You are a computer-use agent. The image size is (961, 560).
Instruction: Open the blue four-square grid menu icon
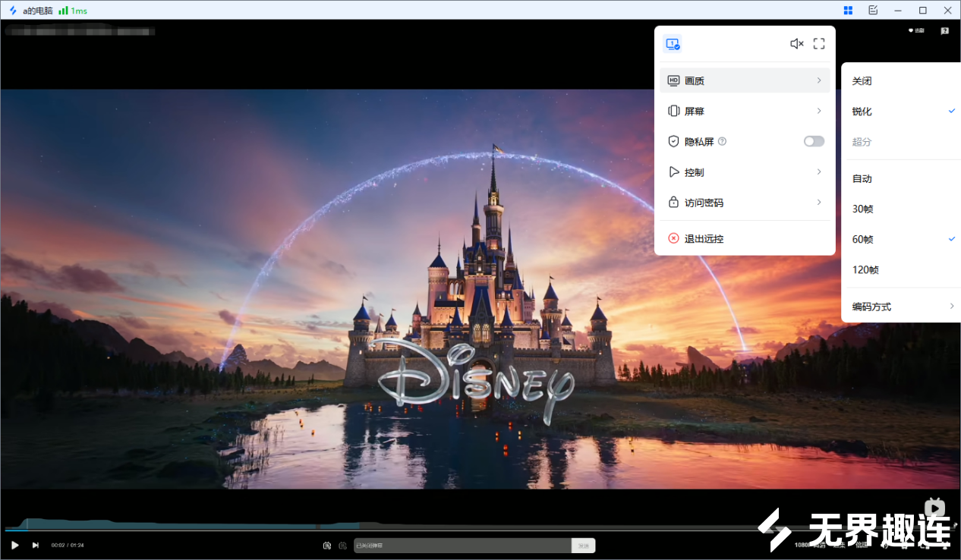(x=848, y=10)
